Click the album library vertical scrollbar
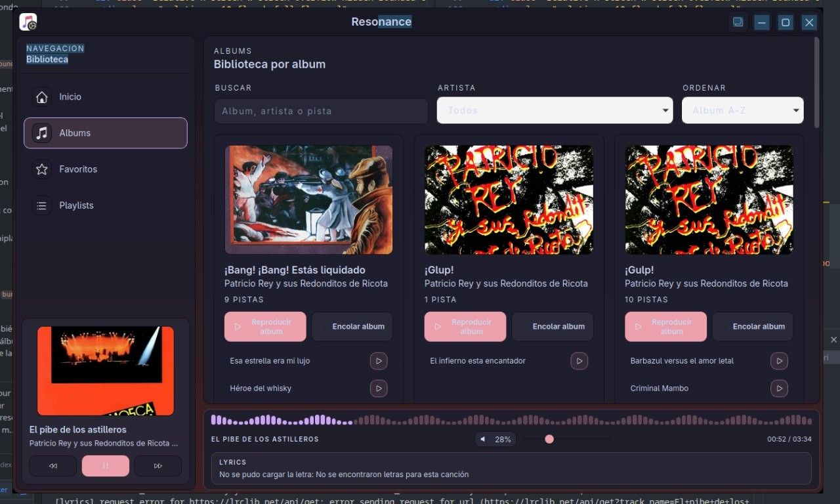 (x=816, y=82)
